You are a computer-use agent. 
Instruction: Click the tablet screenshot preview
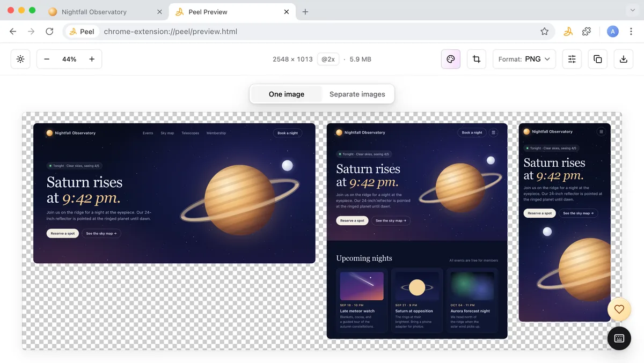[417, 231]
